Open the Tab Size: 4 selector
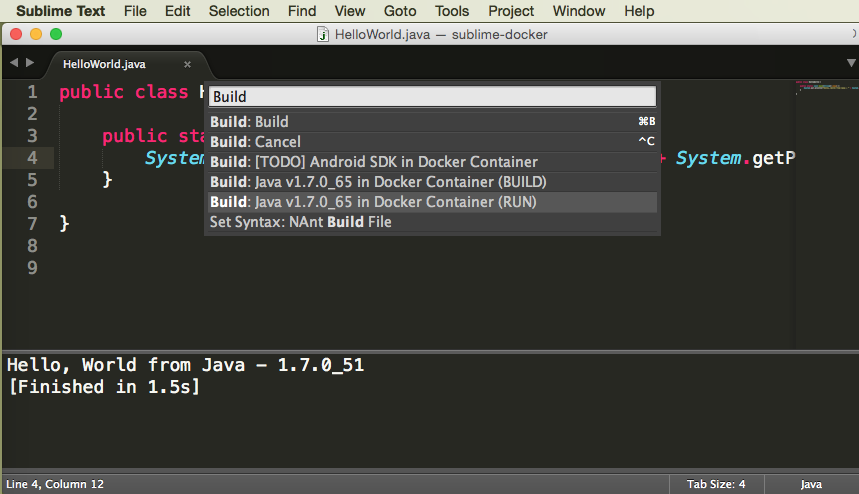This screenshot has width=859, height=494. coord(716,484)
